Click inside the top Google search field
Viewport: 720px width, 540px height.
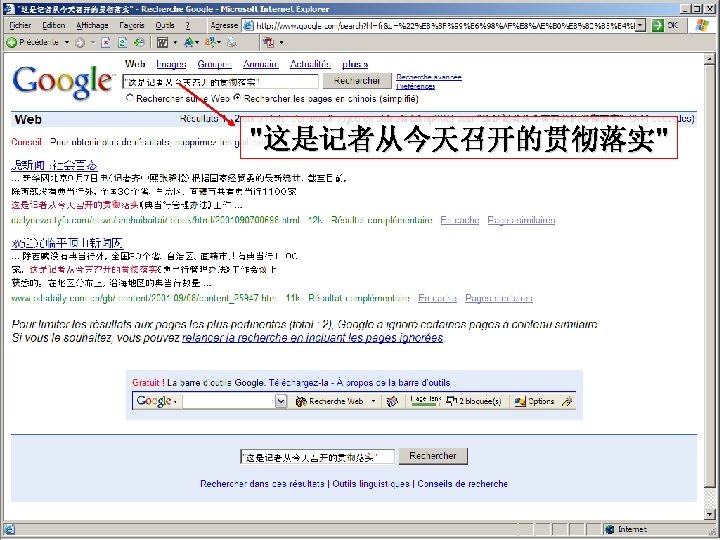pos(220,82)
